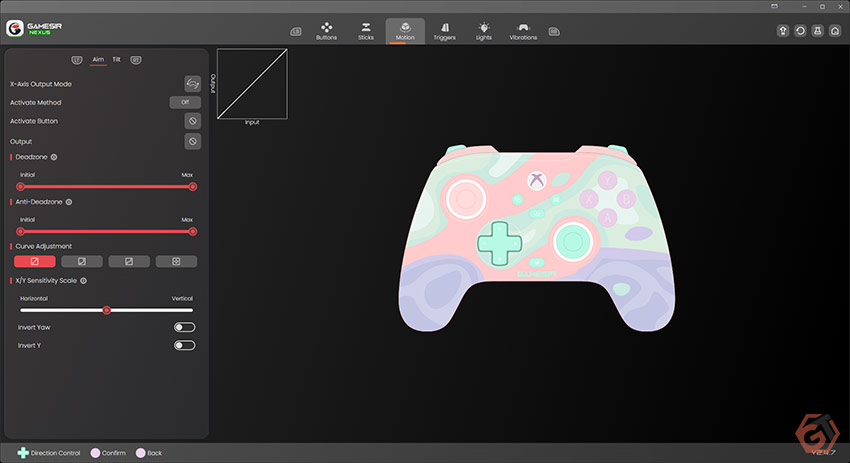Viewport: 850px width, 463px height.
Task: Click the RT trigger icon in left panel
Action: click(x=136, y=60)
